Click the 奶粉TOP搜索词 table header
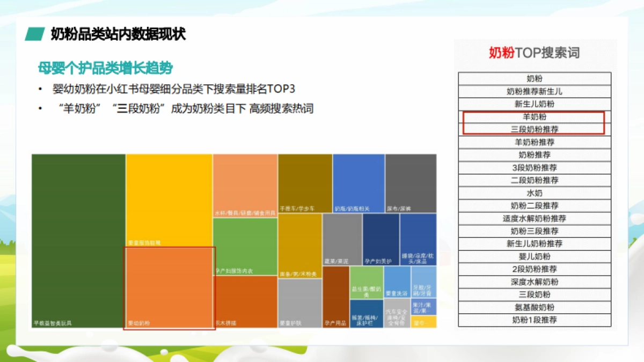 pos(534,53)
